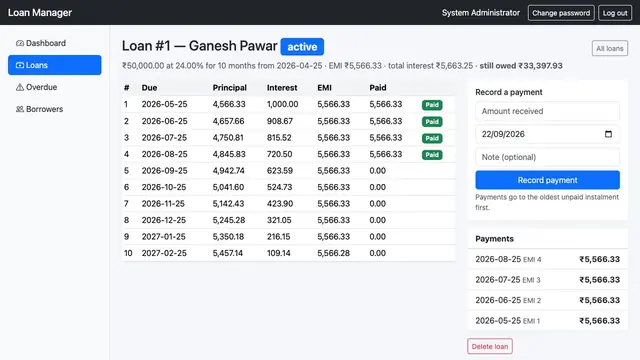Click the Paid column header
The width and height of the screenshot is (640, 360).
[x=378, y=88]
